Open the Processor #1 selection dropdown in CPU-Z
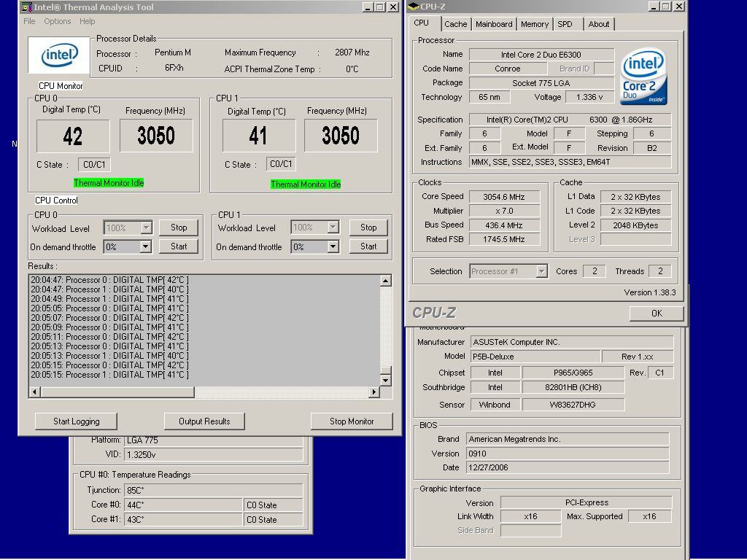Screen dimensions: 747x560 [541, 271]
